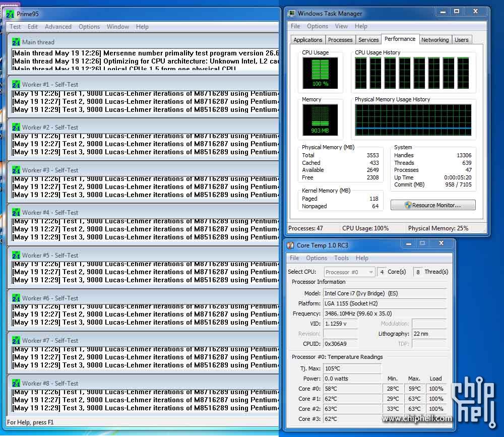Click the Worker #8 Self-Test window icon
This screenshot has width=504, height=437.
click(x=16, y=383)
